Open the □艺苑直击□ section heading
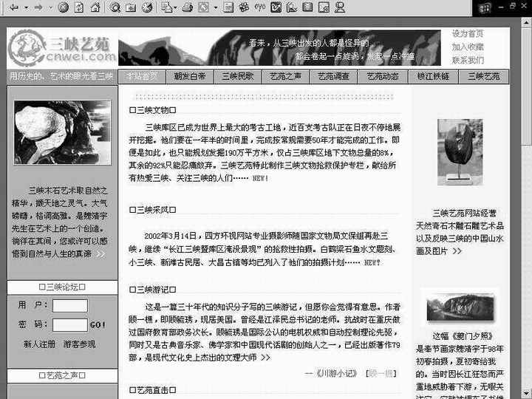532x399 pixels. (153, 390)
